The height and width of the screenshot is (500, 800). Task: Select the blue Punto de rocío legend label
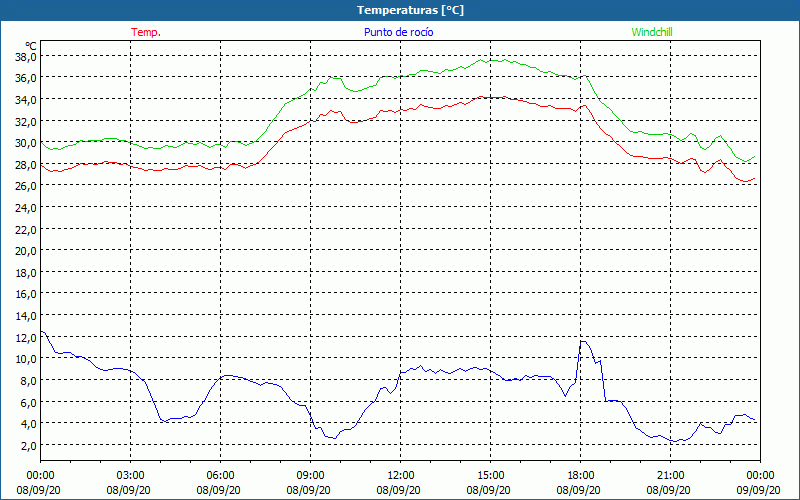pos(399,32)
